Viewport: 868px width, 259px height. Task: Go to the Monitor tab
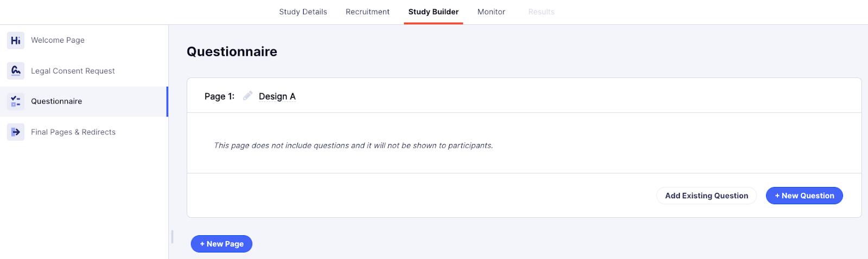click(491, 12)
